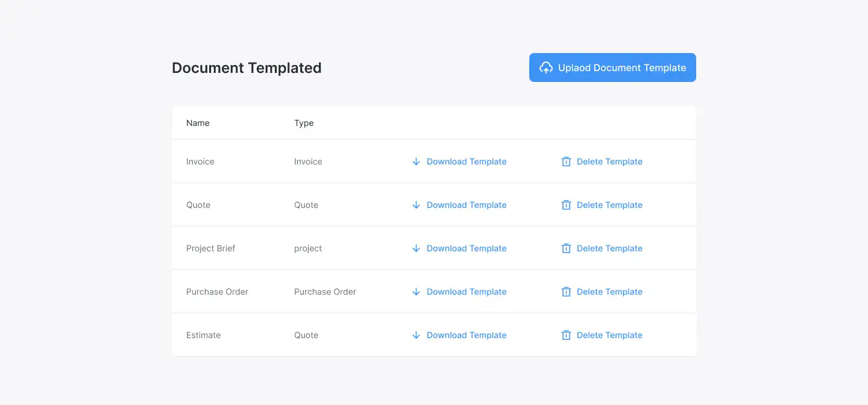Image resolution: width=868 pixels, height=405 pixels.
Task: Click the download arrow icon for Invoice
Action: (416, 162)
